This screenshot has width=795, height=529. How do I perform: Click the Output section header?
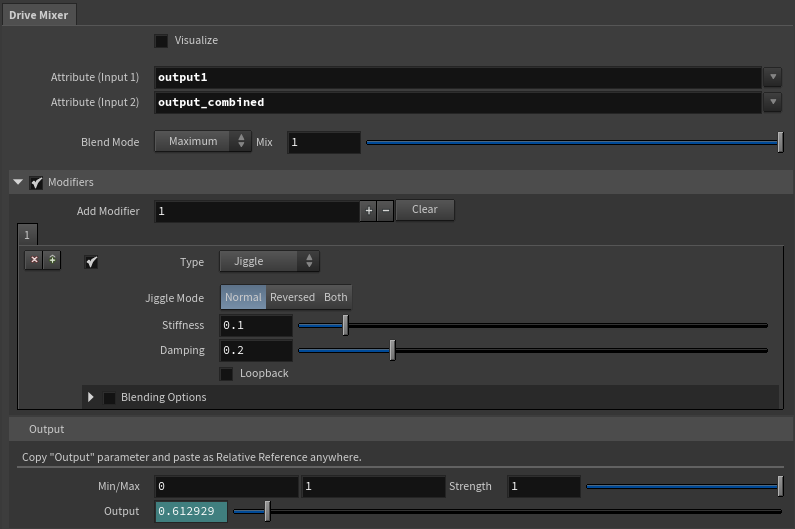401,429
